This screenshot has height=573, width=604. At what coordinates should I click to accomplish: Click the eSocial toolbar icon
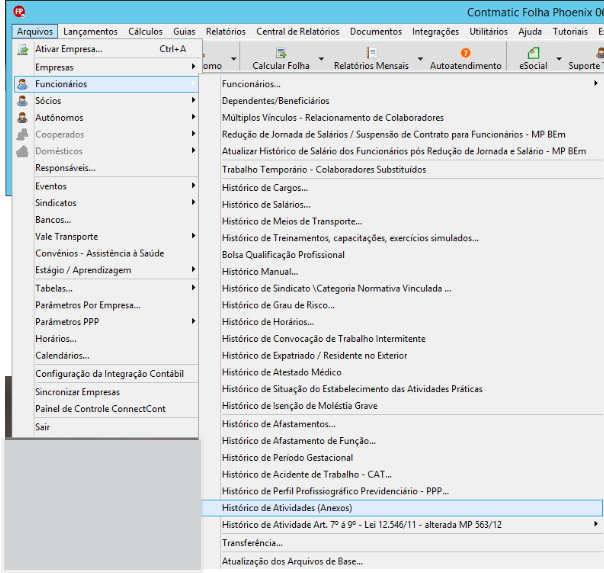pos(534,53)
